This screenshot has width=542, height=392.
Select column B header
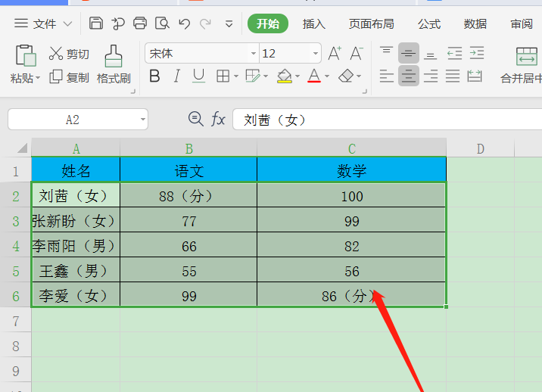[188, 148]
